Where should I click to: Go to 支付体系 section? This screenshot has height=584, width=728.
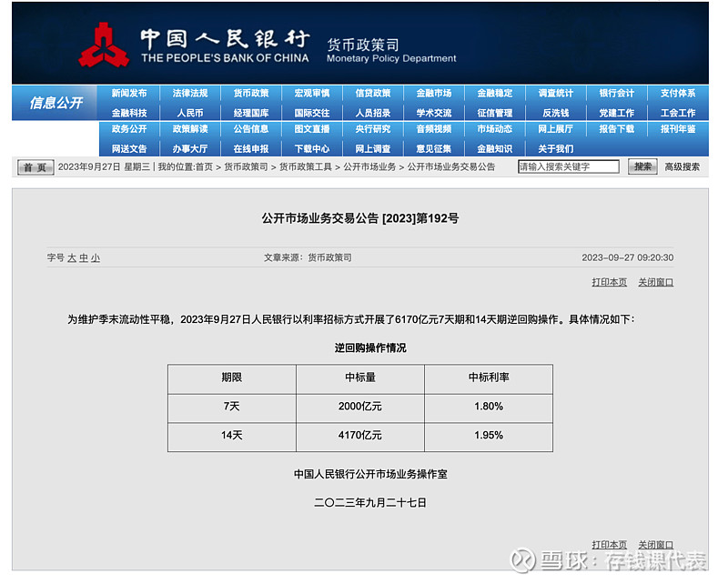click(x=678, y=93)
